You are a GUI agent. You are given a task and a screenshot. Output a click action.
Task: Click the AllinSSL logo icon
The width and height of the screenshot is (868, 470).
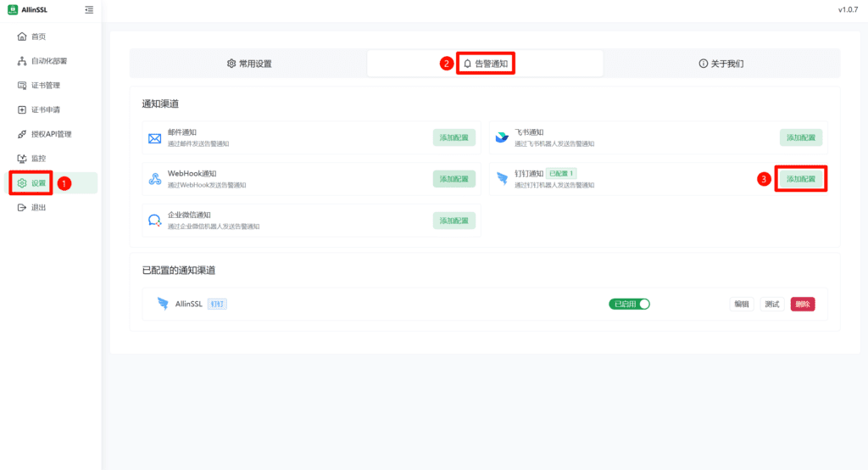[13, 10]
